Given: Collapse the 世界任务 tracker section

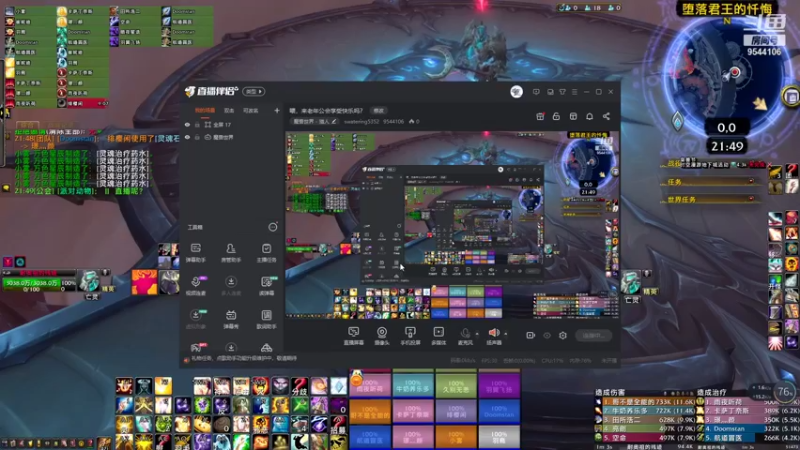Looking at the screenshot, I should point(751,199).
